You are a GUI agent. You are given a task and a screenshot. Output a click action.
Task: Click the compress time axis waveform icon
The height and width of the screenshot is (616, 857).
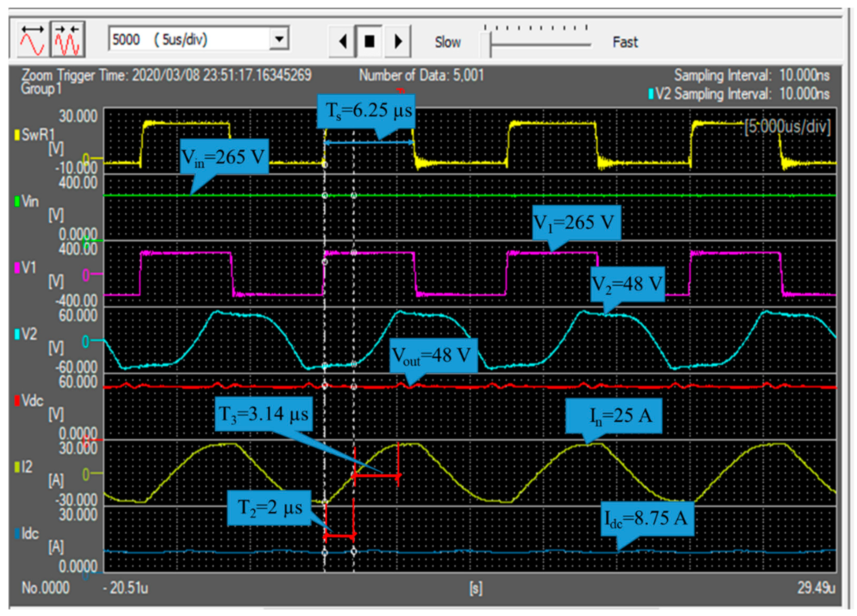[68, 39]
